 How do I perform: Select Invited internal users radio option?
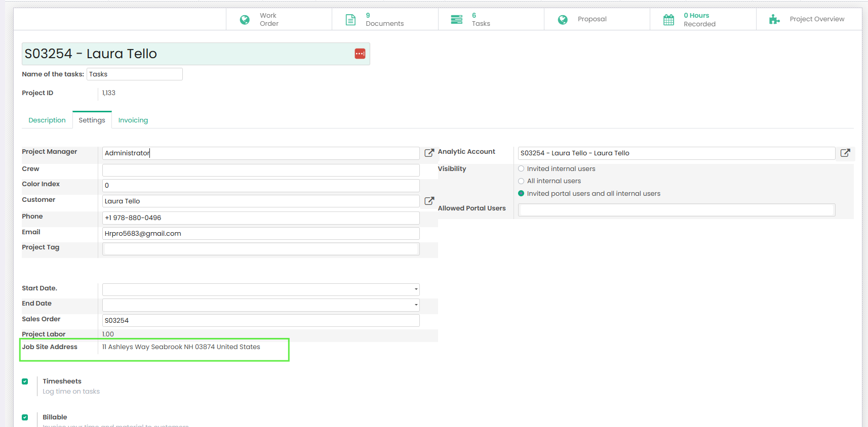click(x=521, y=169)
